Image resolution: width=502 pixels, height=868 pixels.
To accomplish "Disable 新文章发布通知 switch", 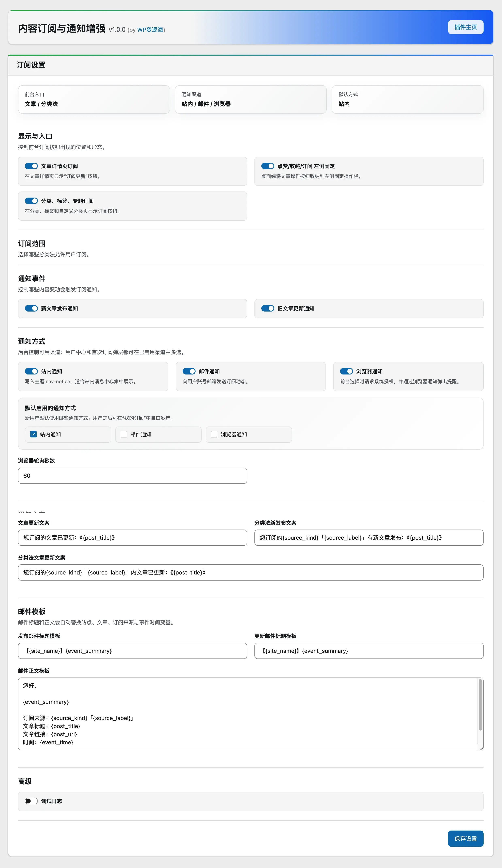I will click(x=31, y=308).
